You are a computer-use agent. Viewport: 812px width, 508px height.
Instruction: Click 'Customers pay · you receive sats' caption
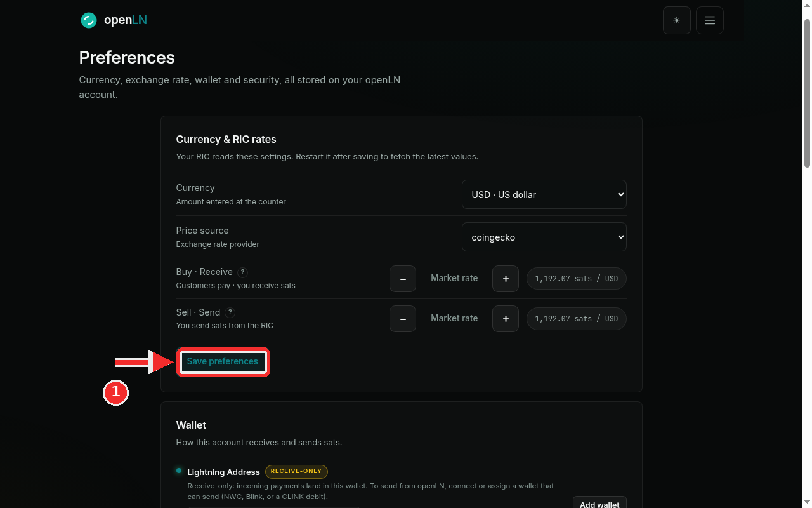(x=236, y=286)
